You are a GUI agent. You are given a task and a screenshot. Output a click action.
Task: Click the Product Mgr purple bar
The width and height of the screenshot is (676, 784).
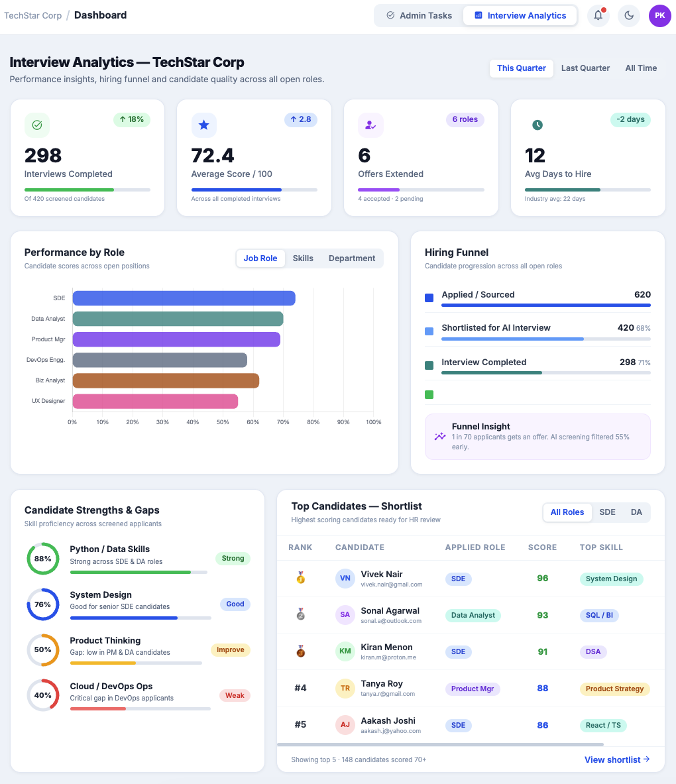pos(176,339)
